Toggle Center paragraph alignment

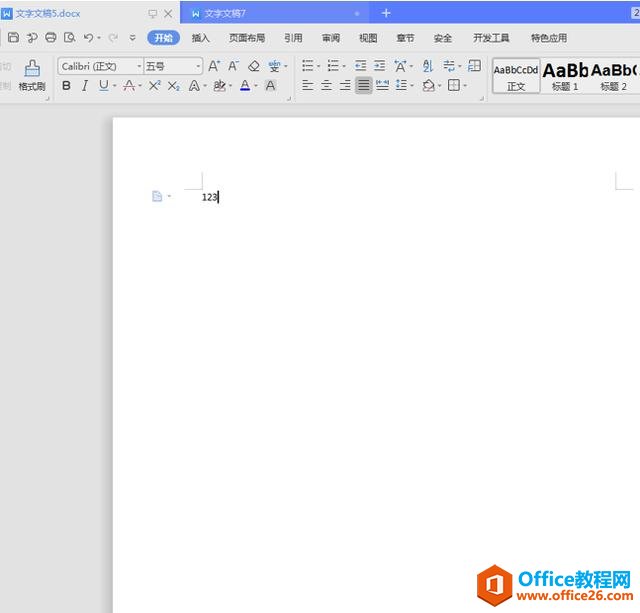[x=327, y=85]
